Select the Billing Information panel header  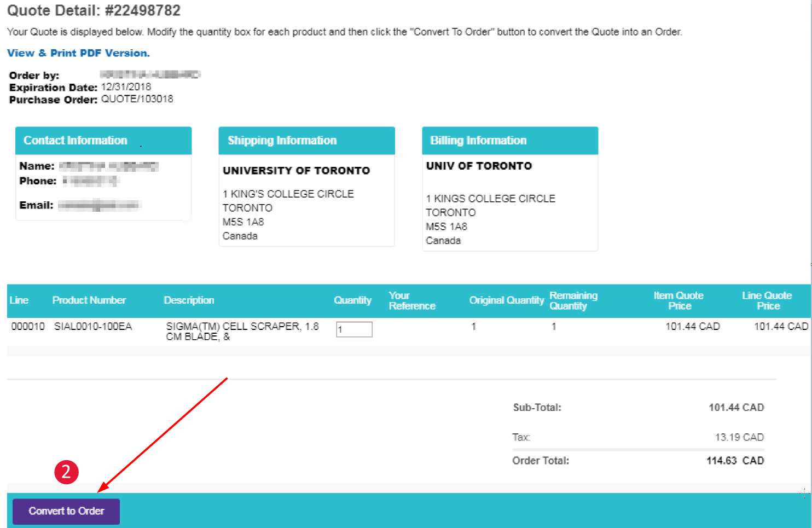478,141
